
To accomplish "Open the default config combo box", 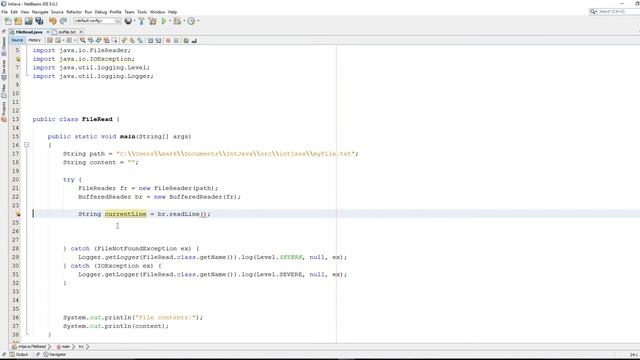I will [97, 21].
